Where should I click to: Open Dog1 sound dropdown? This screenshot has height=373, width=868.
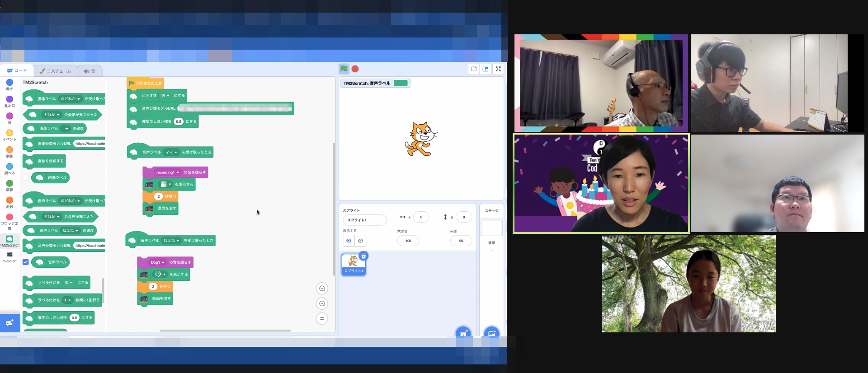(158, 262)
